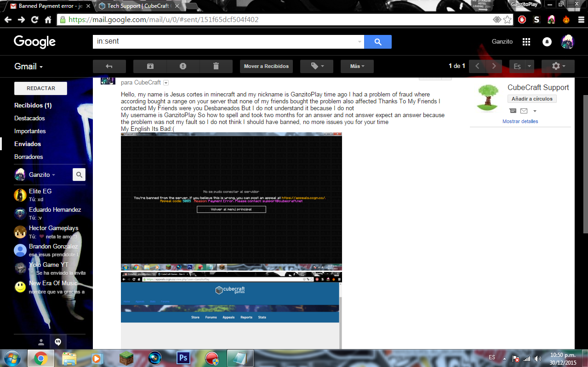Archive this conversation
The width and height of the screenshot is (588, 367).
pyautogui.click(x=150, y=66)
